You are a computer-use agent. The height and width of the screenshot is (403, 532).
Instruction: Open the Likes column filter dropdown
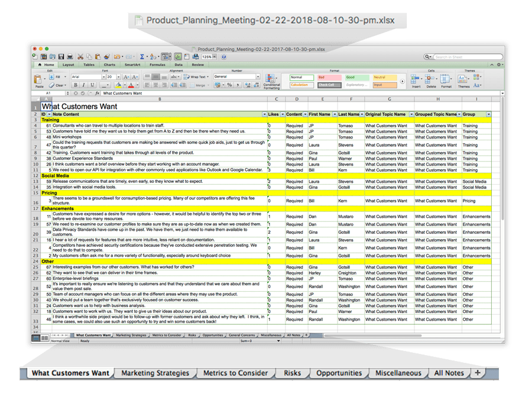tap(281, 114)
